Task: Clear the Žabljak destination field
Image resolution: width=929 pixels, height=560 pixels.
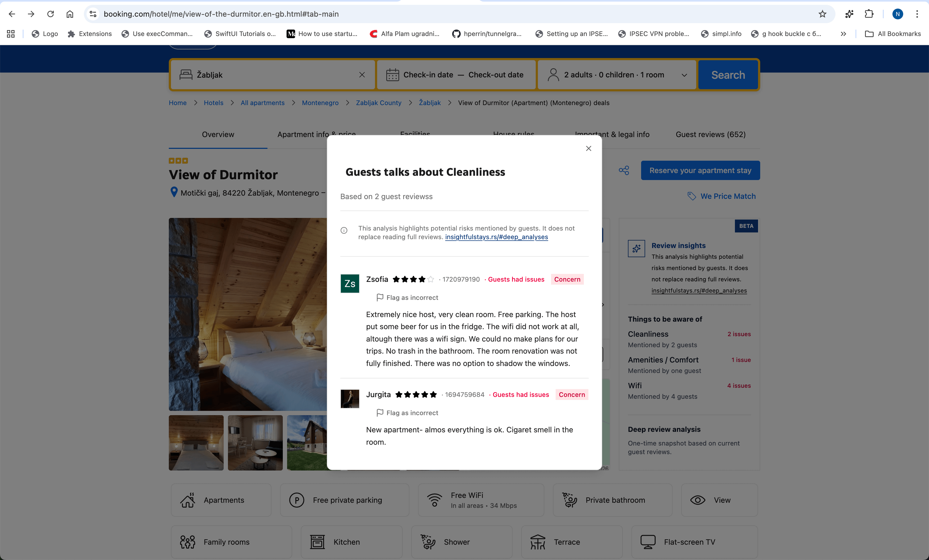Action: 362,75
